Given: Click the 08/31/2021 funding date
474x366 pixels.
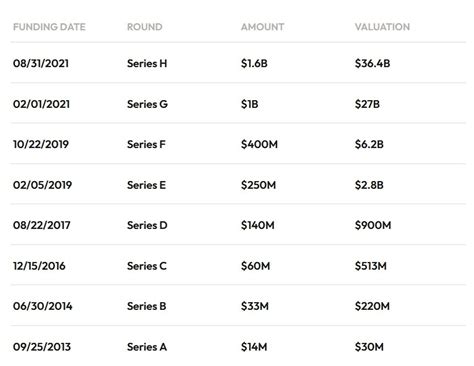Looking at the screenshot, I should (41, 63).
